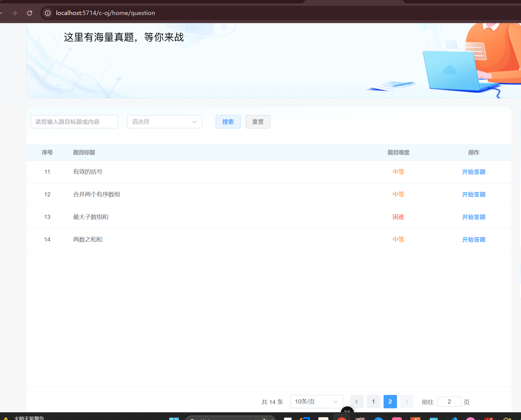Click the question title search input

click(74, 122)
